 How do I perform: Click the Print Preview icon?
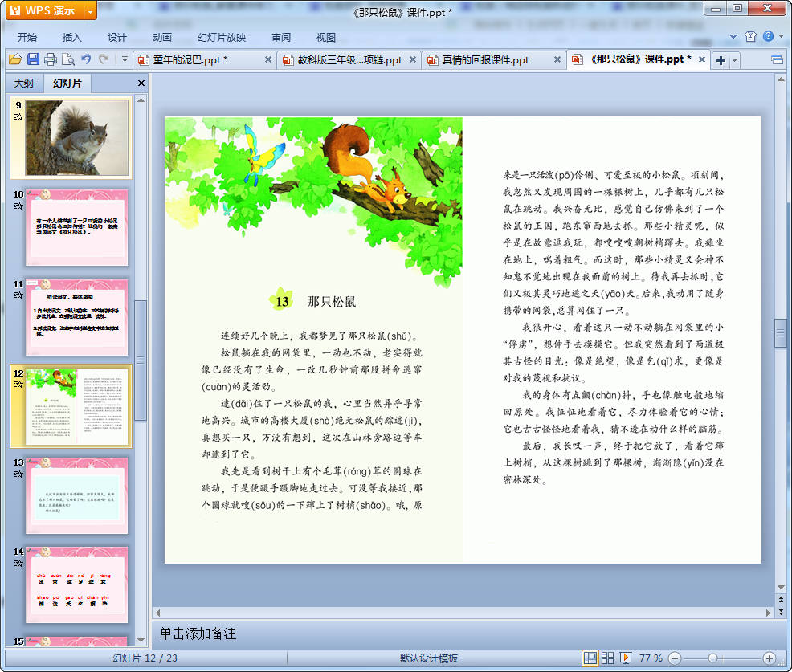tap(67, 59)
